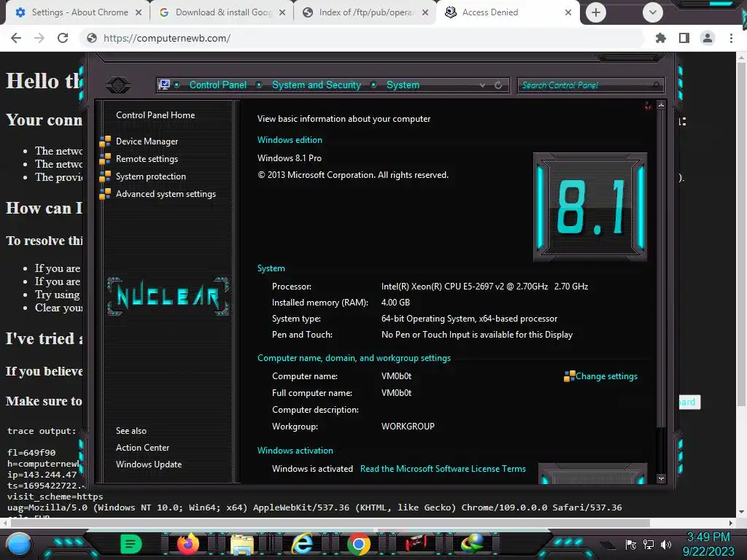Open Chrome three-dot menu
747x560 pixels.
point(731,38)
